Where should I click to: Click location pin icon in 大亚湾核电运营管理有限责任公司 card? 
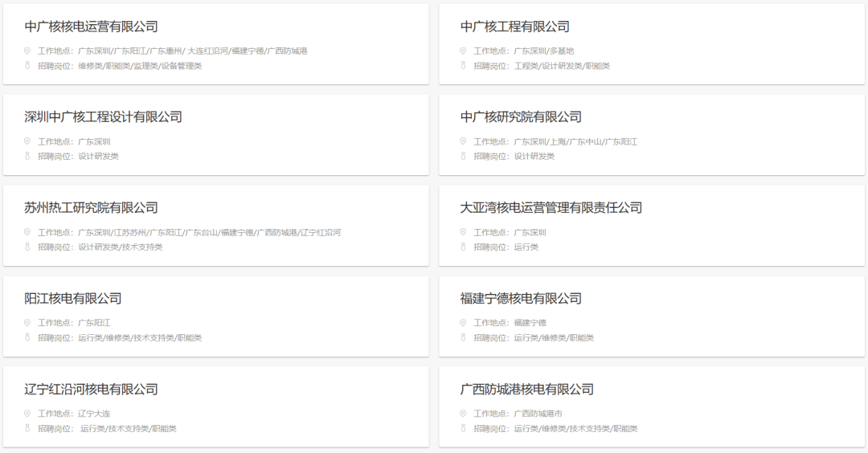tap(463, 232)
